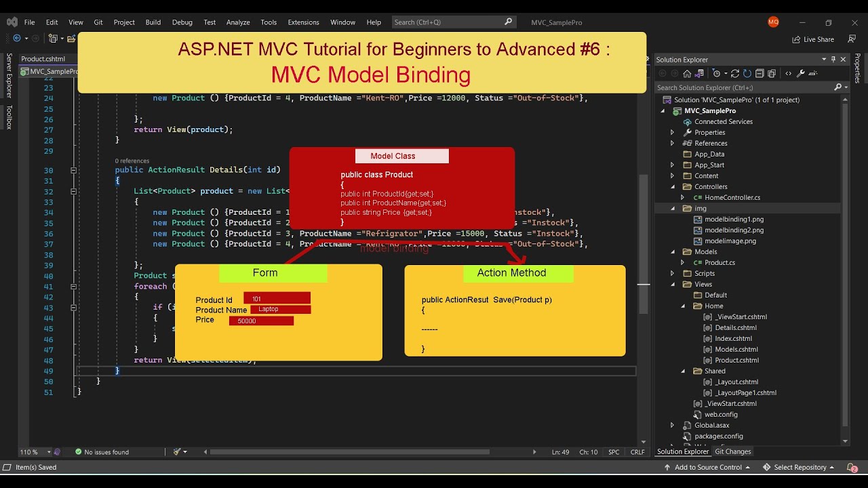Collapse the Models folder
Screen dimensions: 868x488
click(x=672, y=251)
